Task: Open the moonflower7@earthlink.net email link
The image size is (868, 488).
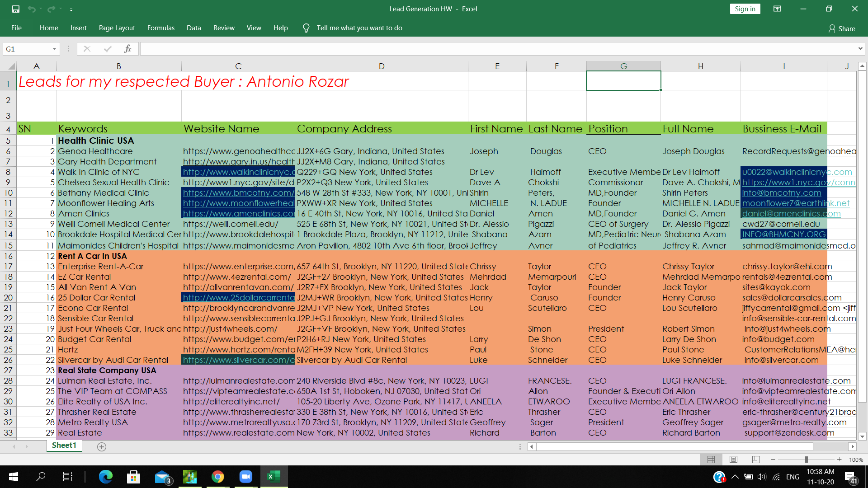Action: [x=796, y=203]
